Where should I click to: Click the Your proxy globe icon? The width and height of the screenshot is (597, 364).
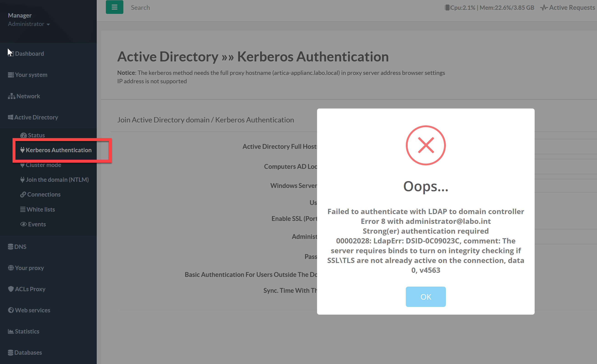point(11,268)
